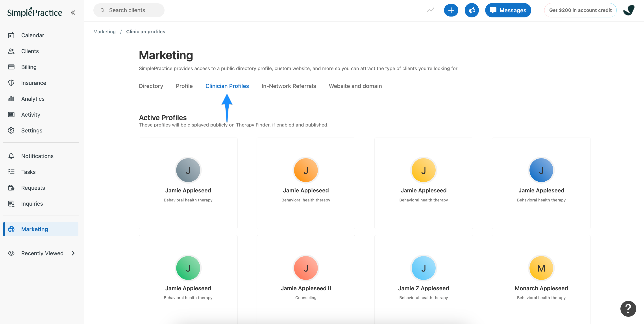The height and width of the screenshot is (324, 644).
Task: Switch to the Profile tab
Action: (x=184, y=86)
